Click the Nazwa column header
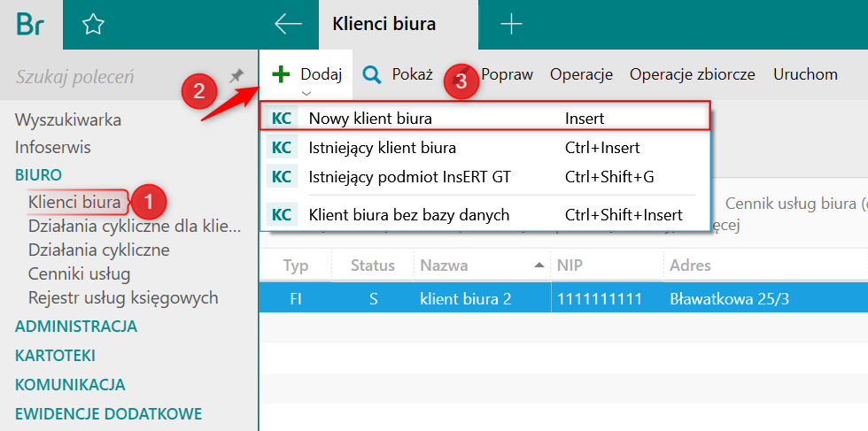Screen dimensions: 868x431 point(482,266)
